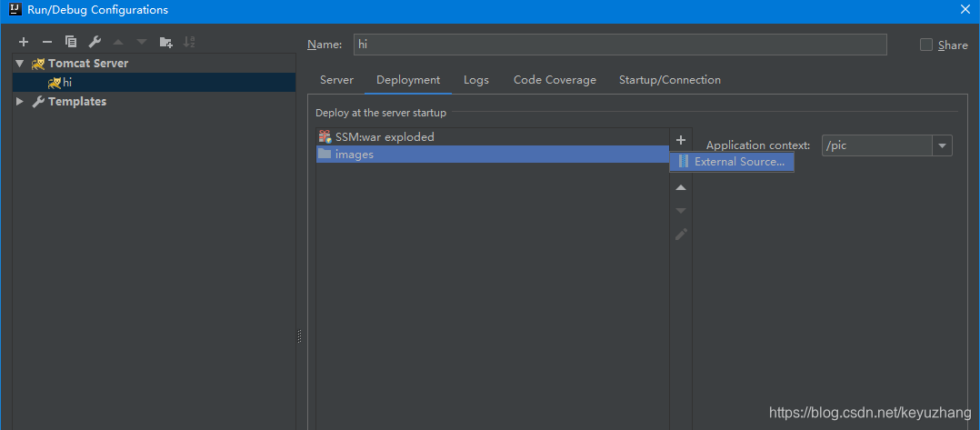Click Application context text field

[877, 145]
